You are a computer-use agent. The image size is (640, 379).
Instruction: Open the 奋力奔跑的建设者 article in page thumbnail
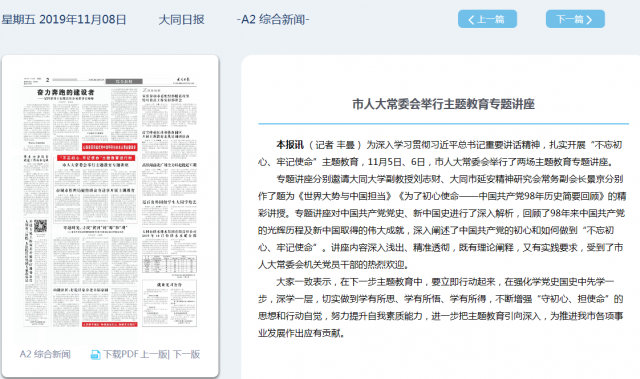66,93
